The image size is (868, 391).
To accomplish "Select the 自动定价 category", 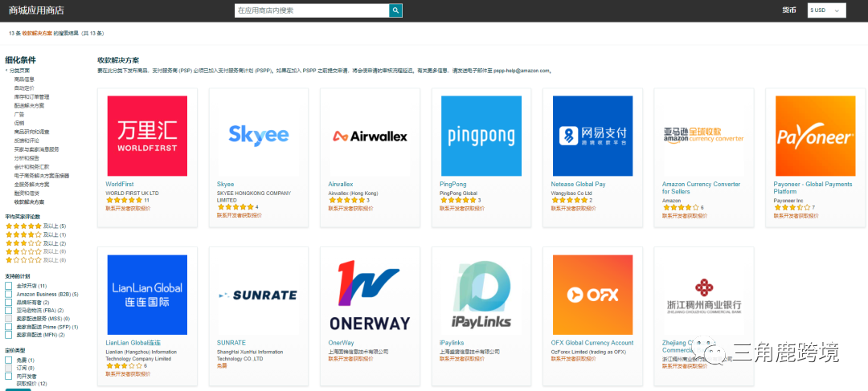I will tap(24, 88).
